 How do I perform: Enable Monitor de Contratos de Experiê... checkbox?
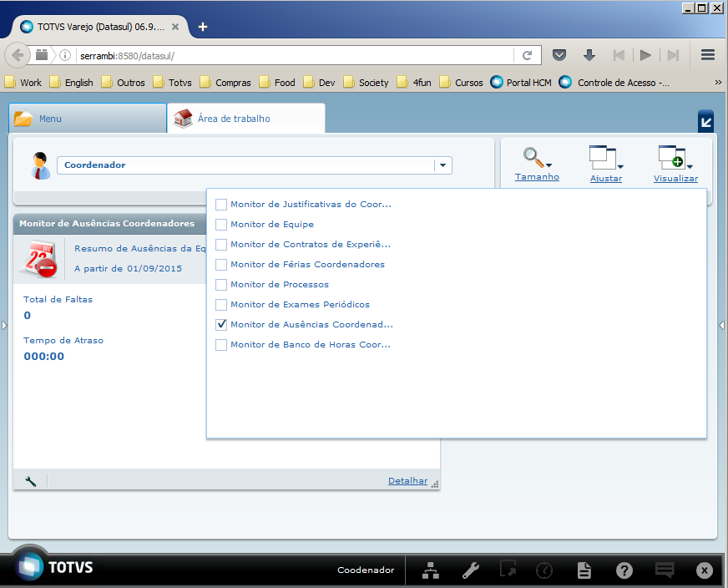[221, 244]
